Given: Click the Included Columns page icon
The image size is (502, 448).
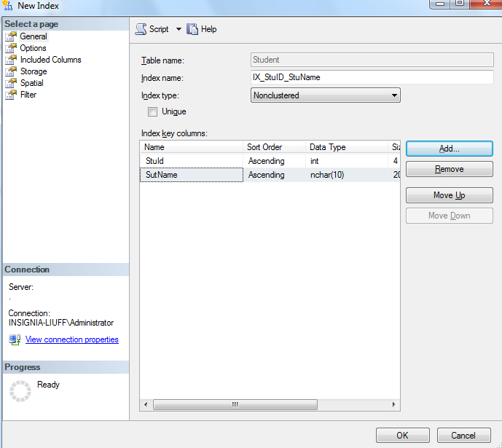Looking at the screenshot, I should coord(11,60).
